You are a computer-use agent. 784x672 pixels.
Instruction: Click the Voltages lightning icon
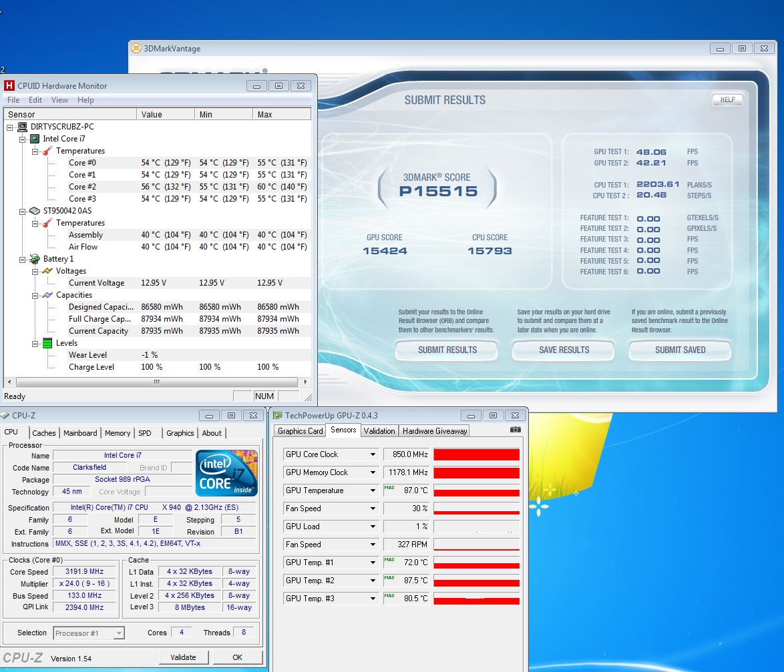tap(47, 271)
